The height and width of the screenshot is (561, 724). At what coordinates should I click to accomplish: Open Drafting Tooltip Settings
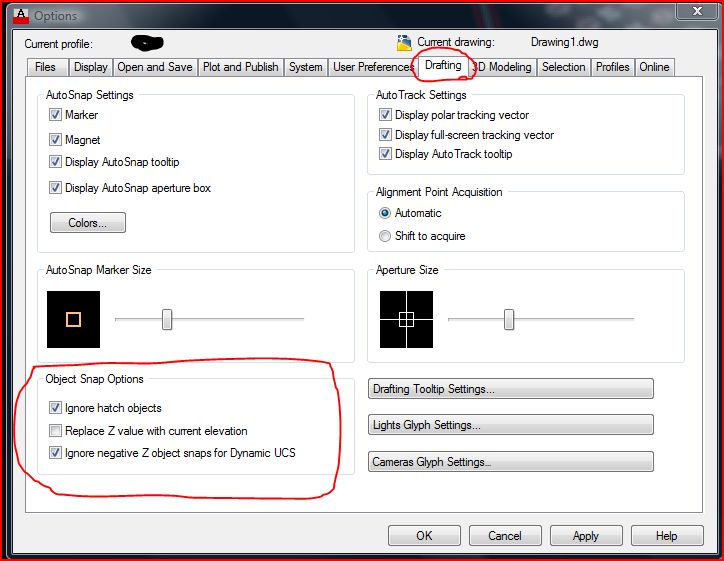(x=511, y=389)
